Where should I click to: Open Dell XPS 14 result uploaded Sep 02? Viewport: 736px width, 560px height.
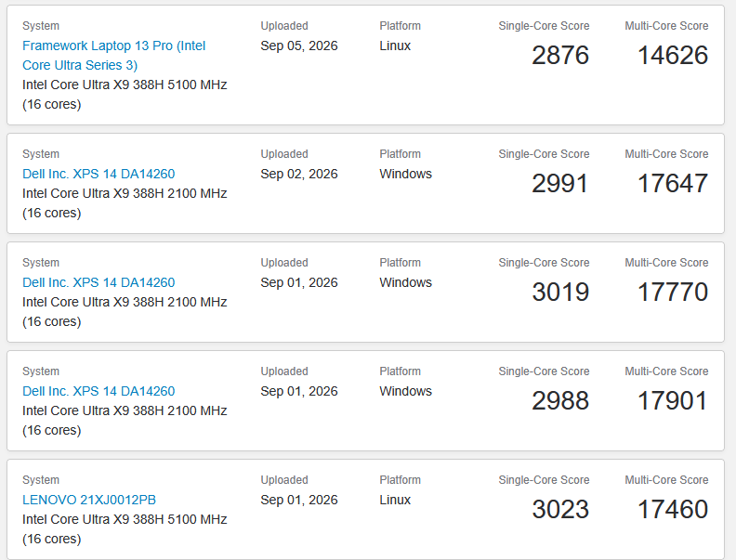pos(99,174)
